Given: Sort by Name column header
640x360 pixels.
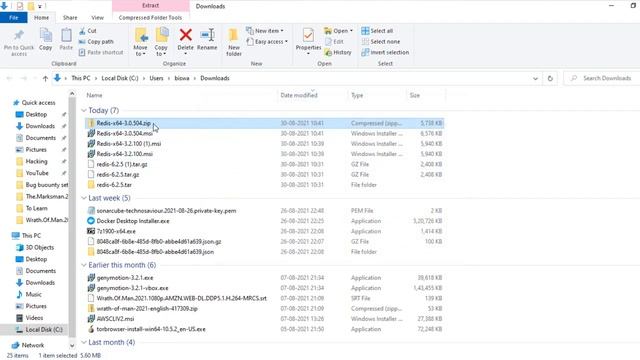Looking at the screenshot, I should pos(94,95).
